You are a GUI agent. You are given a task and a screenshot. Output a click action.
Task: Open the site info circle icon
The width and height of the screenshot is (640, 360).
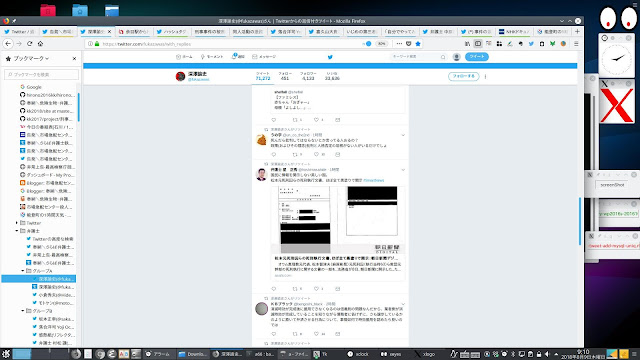point(90,44)
